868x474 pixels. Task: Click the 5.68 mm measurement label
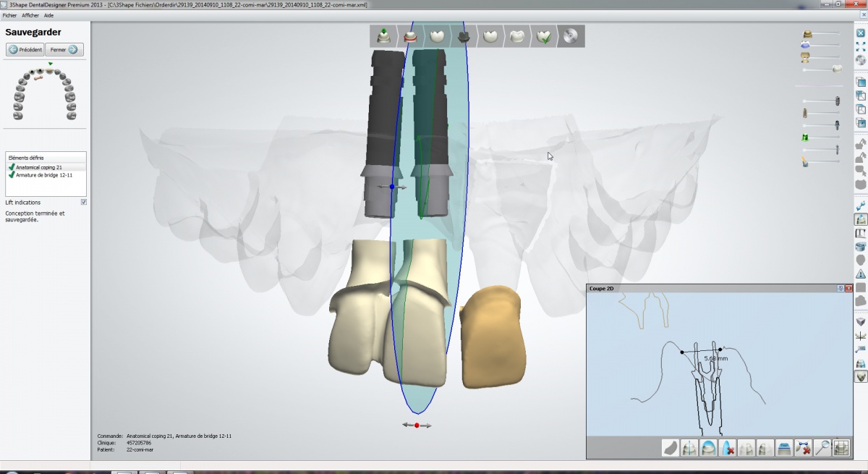coord(715,358)
